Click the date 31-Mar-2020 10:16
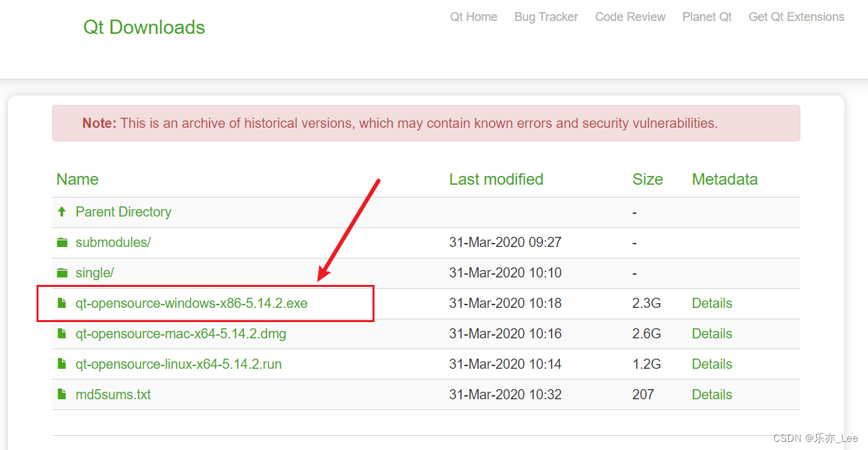The height and width of the screenshot is (450, 868). pos(505,334)
